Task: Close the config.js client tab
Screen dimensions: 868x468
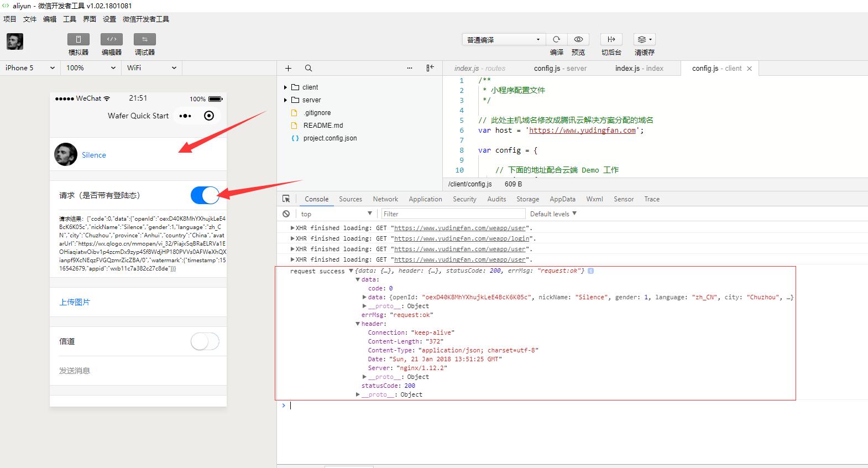Action: (749, 69)
